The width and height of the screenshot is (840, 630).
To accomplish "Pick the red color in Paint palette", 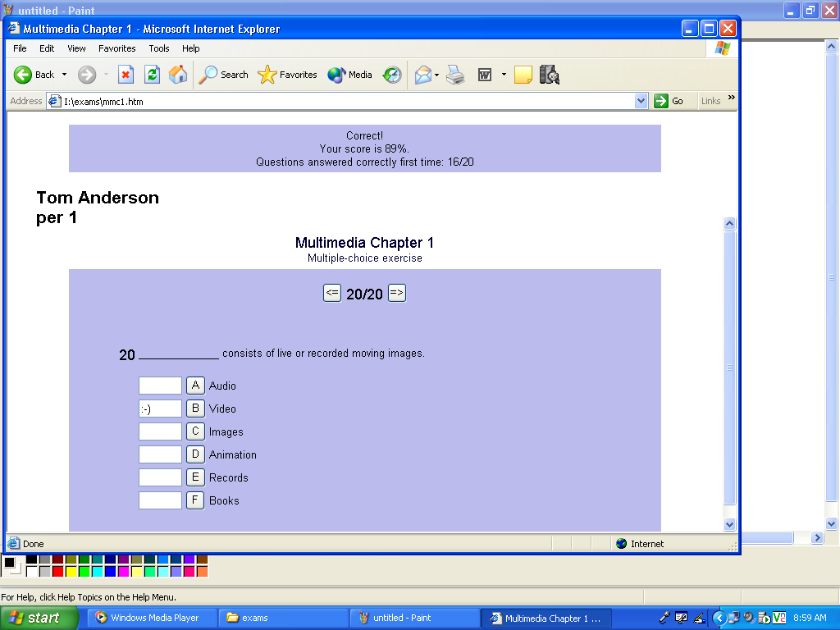I will [58, 571].
